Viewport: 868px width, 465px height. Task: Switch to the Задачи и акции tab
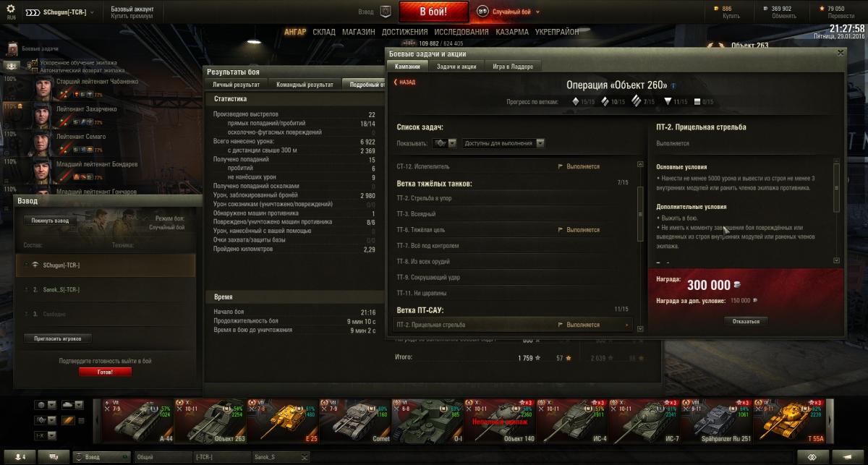pyautogui.click(x=456, y=66)
